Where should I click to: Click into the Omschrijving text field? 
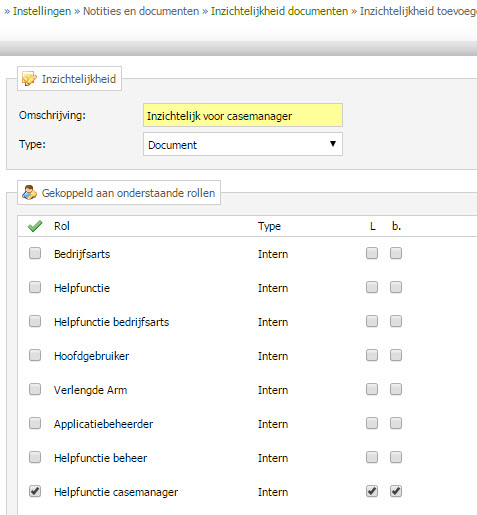pyautogui.click(x=243, y=115)
